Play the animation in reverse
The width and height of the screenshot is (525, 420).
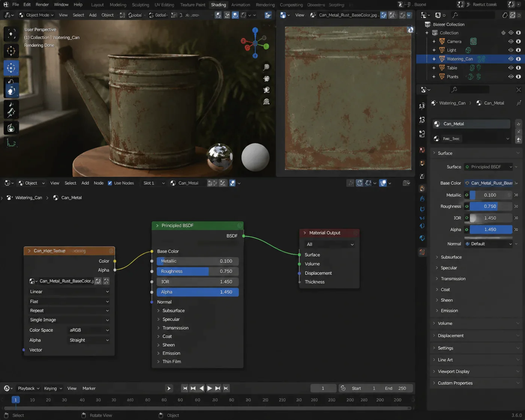[201, 388]
